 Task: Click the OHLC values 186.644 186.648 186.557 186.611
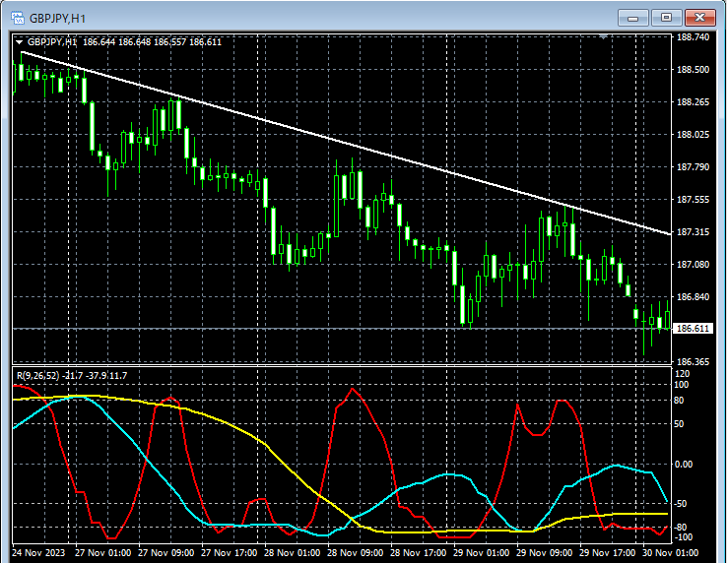pyautogui.click(x=152, y=42)
